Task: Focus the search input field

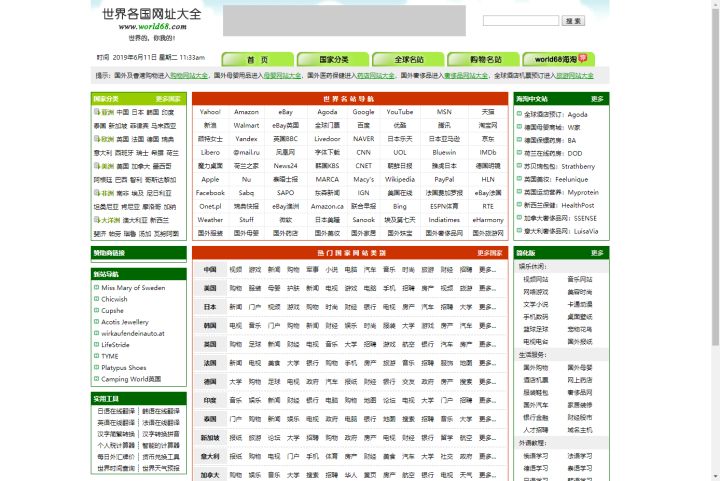Action: click(x=521, y=21)
